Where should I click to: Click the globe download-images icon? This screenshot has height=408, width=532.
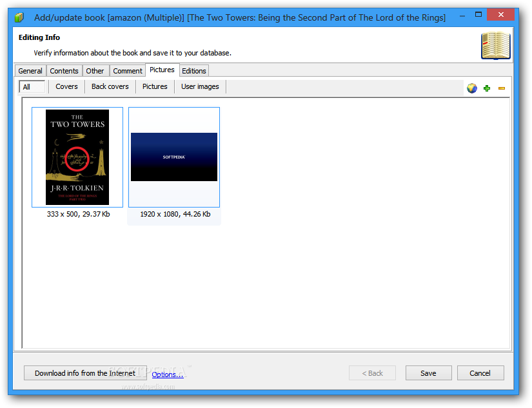pyautogui.click(x=471, y=88)
